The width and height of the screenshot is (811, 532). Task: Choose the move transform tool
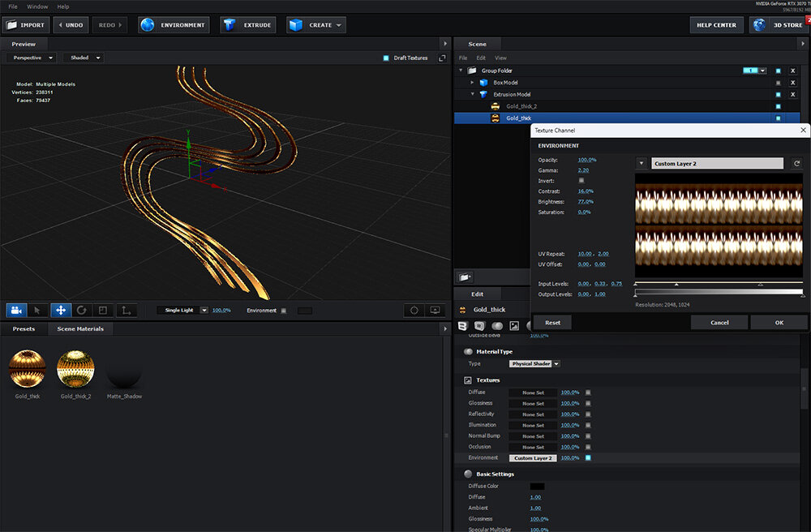[x=60, y=310]
